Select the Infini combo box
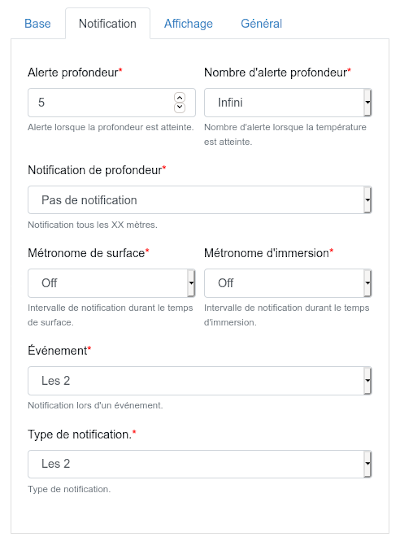 (x=288, y=102)
